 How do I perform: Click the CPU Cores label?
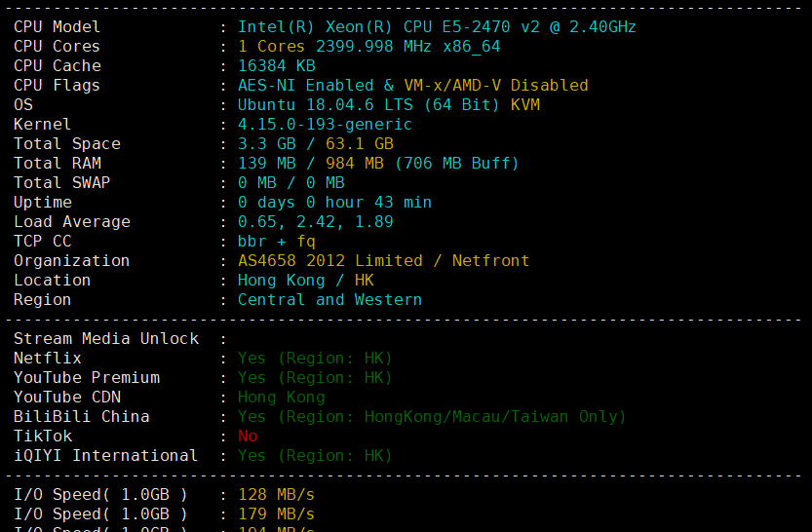[57, 47]
